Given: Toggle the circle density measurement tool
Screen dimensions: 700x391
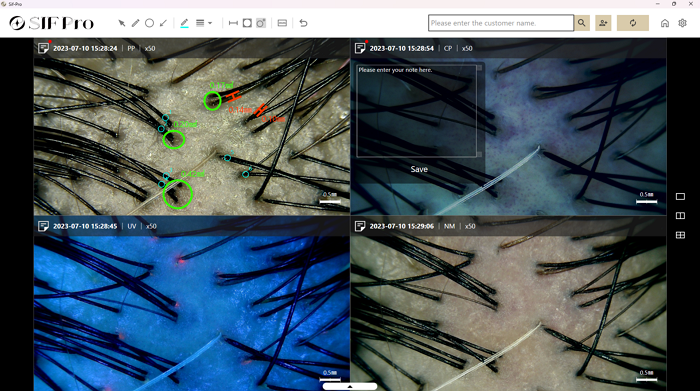Looking at the screenshot, I should coord(261,23).
